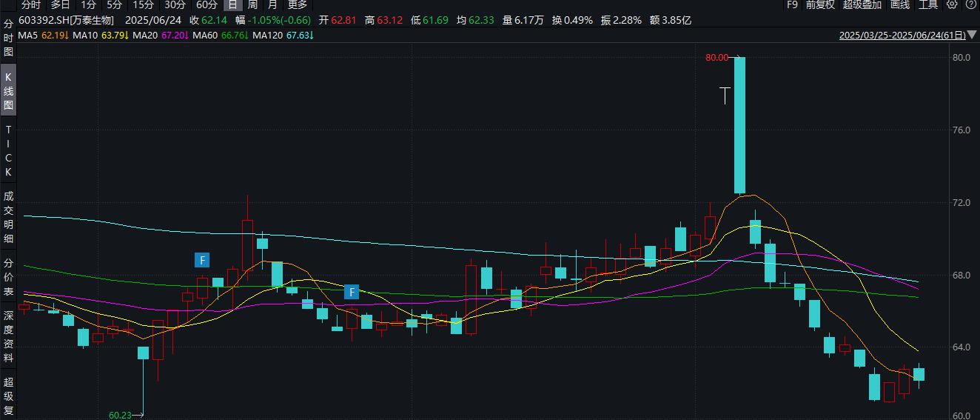Image resolution: width=980 pixels, height=420 pixels.
Task: Click the 76.0 label on price axis
Action: [x=961, y=130]
